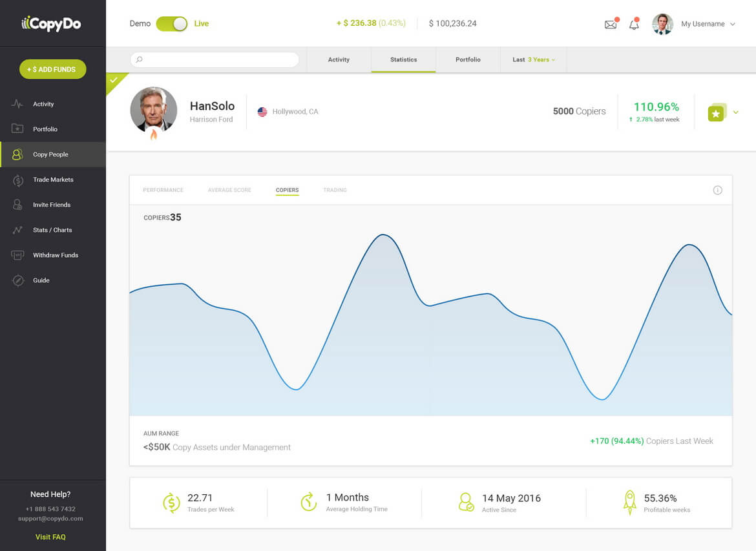The height and width of the screenshot is (551, 756).
Task: Click the chart info circle icon
Action: [x=717, y=190]
